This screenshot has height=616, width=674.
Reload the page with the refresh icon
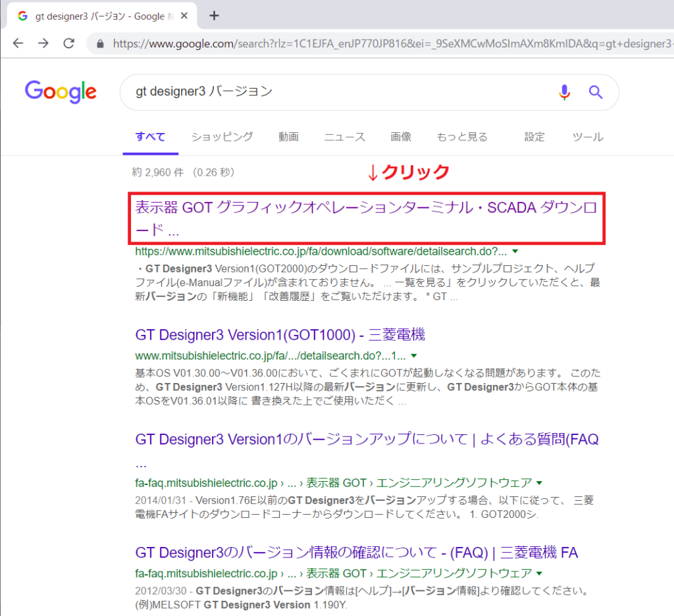[68, 43]
